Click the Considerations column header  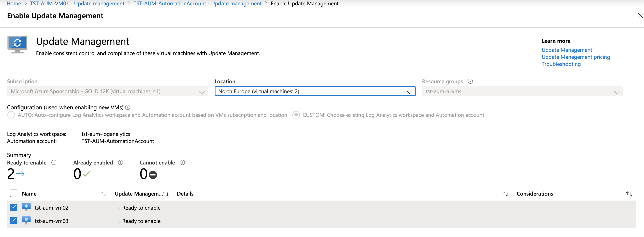(535, 194)
